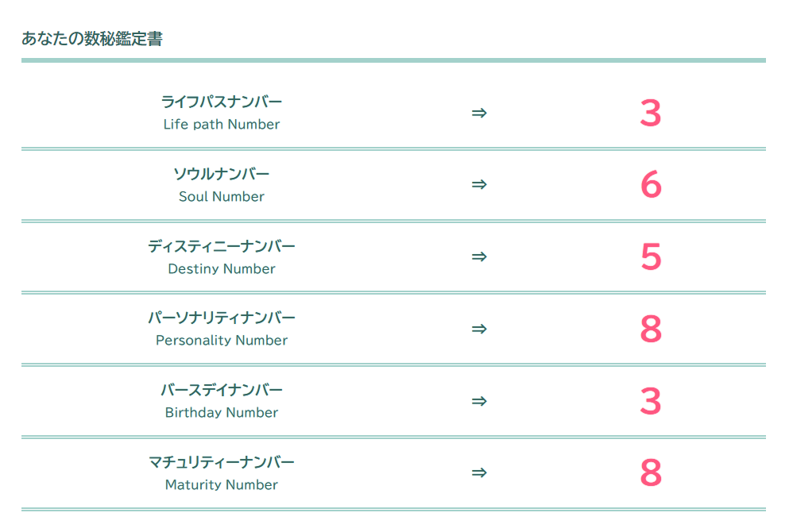Click the arrow in the Destiny Number row

pyautogui.click(x=479, y=256)
